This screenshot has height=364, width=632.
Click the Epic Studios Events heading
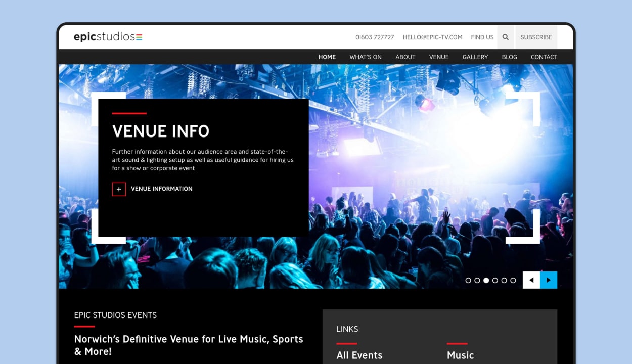[115, 315]
